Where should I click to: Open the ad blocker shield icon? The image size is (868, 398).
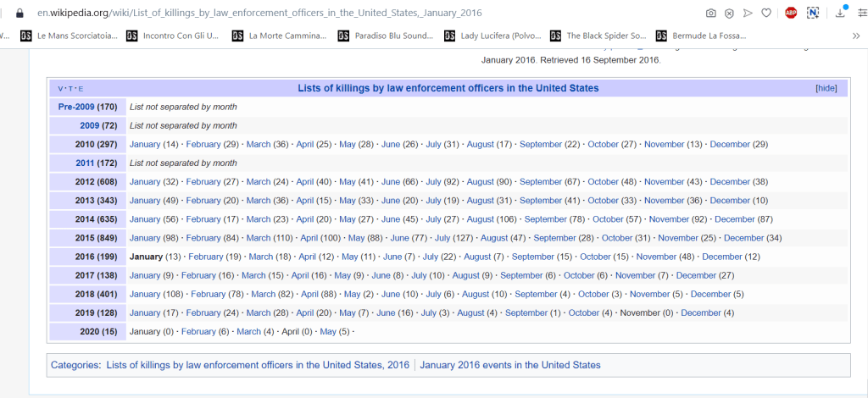[x=729, y=13]
